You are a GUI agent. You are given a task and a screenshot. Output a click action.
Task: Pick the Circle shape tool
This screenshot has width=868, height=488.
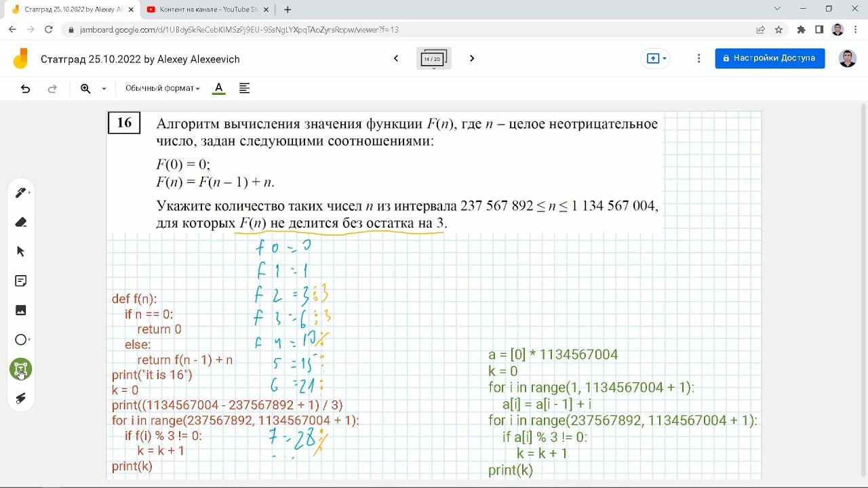[21, 340]
